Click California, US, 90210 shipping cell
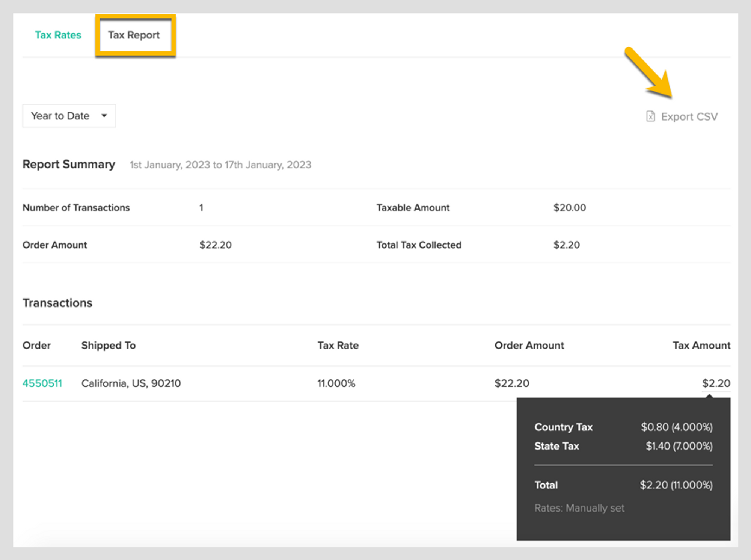Screen dimensions: 751x560 (x=131, y=383)
